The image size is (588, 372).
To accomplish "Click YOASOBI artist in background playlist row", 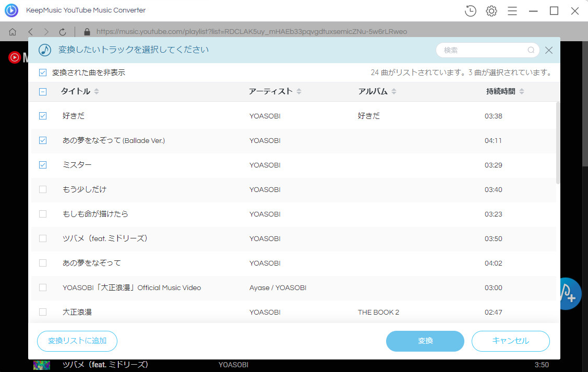I will click(x=233, y=365).
